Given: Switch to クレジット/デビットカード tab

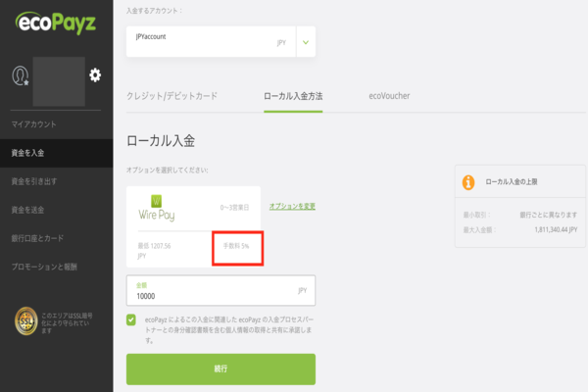Looking at the screenshot, I should (x=171, y=96).
